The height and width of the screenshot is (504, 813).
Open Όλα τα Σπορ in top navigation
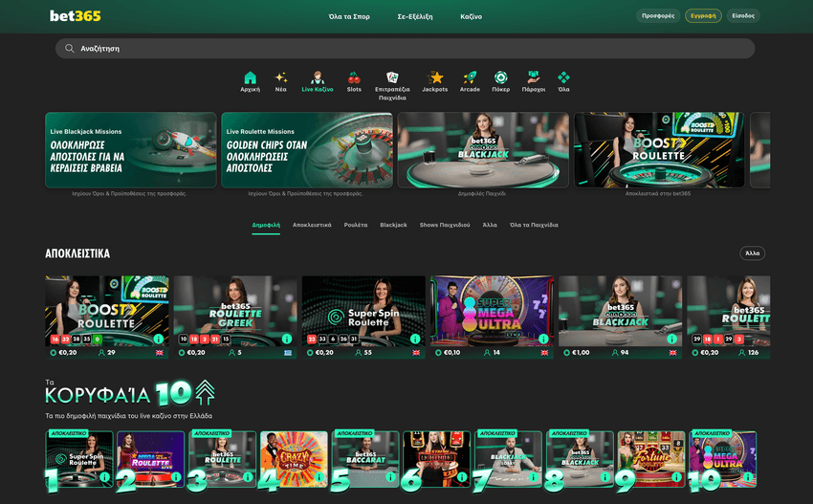349,16
